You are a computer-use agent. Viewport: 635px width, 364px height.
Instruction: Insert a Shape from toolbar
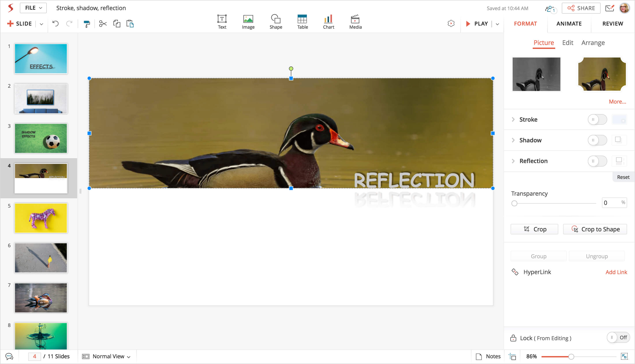276,22
